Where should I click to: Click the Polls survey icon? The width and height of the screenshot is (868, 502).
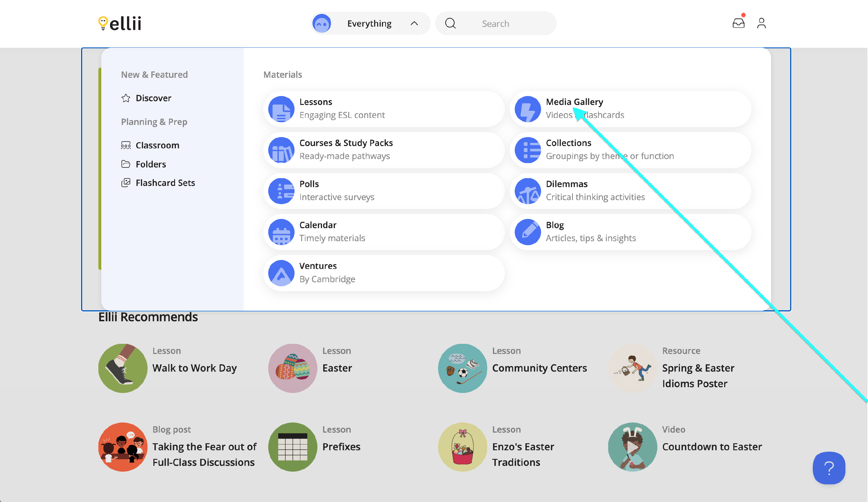coord(281,191)
